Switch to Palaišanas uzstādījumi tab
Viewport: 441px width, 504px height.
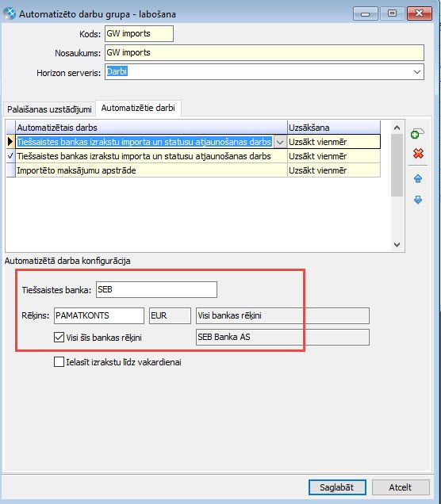(x=49, y=109)
